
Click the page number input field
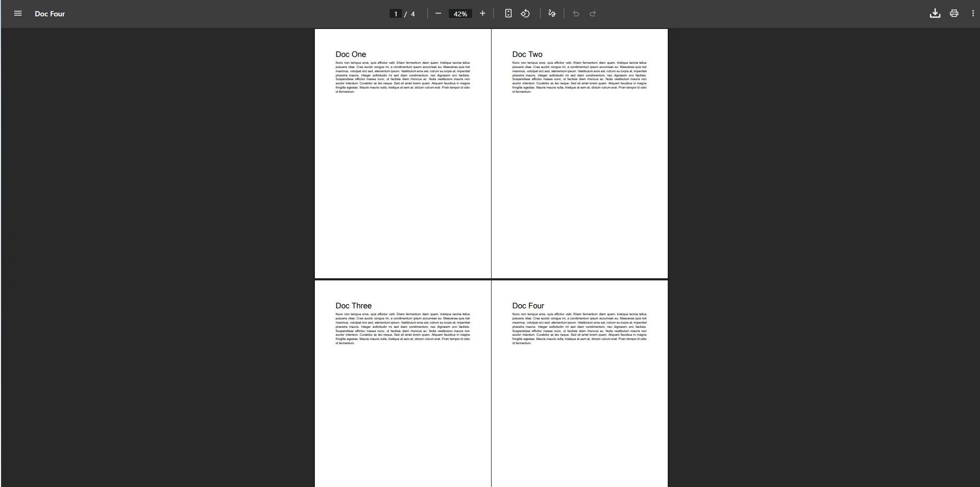click(x=396, y=14)
